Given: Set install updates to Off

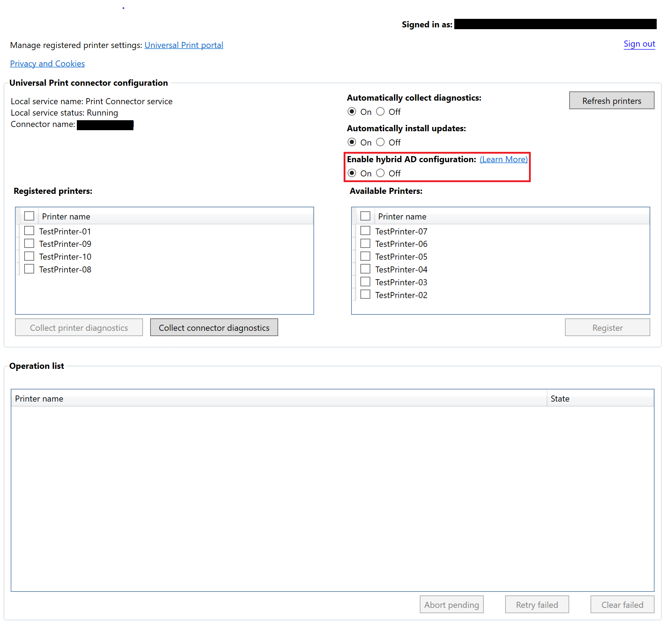Looking at the screenshot, I should tap(380, 142).
